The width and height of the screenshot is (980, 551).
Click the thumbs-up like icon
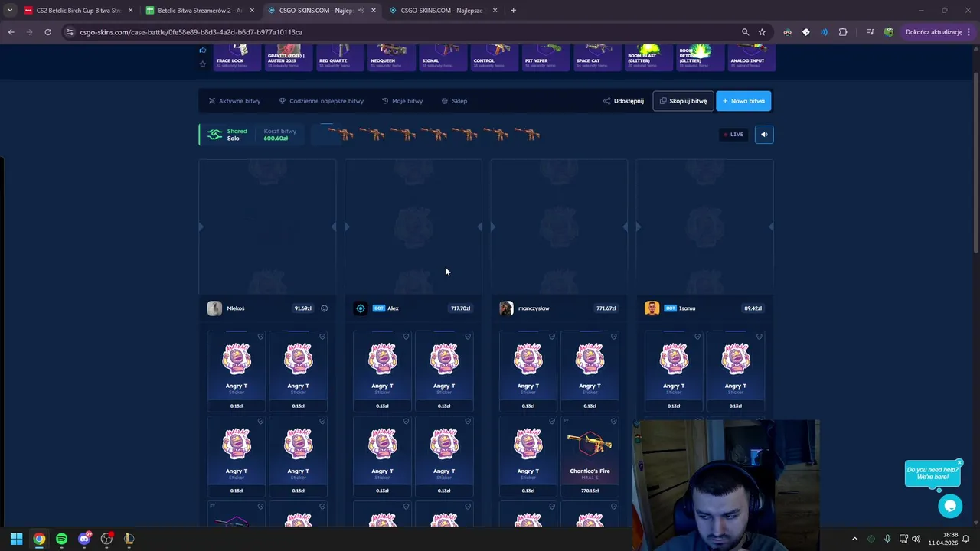pyautogui.click(x=203, y=51)
